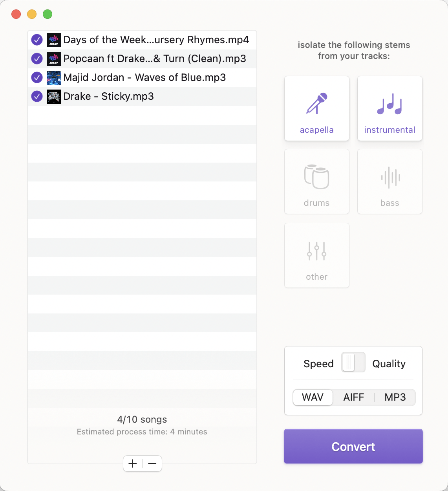Screen dimensions: 448x491
Task: Click the plus icon to add songs
Action: click(133, 464)
